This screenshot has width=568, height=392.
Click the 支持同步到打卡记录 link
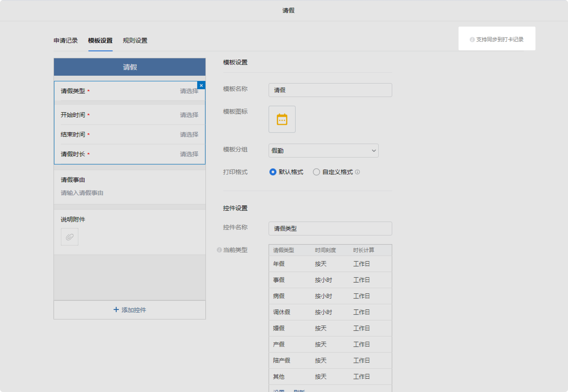[x=500, y=40]
